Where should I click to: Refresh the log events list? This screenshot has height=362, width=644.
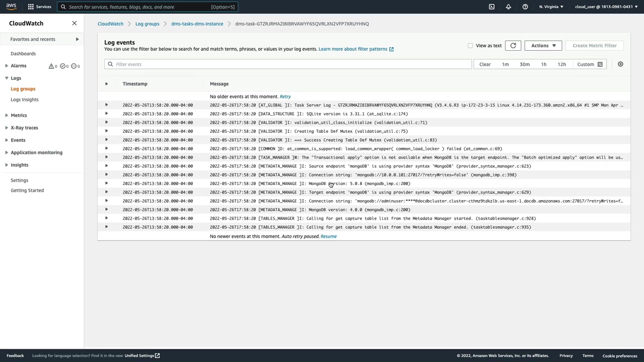pyautogui.click(x=513, y=45)
